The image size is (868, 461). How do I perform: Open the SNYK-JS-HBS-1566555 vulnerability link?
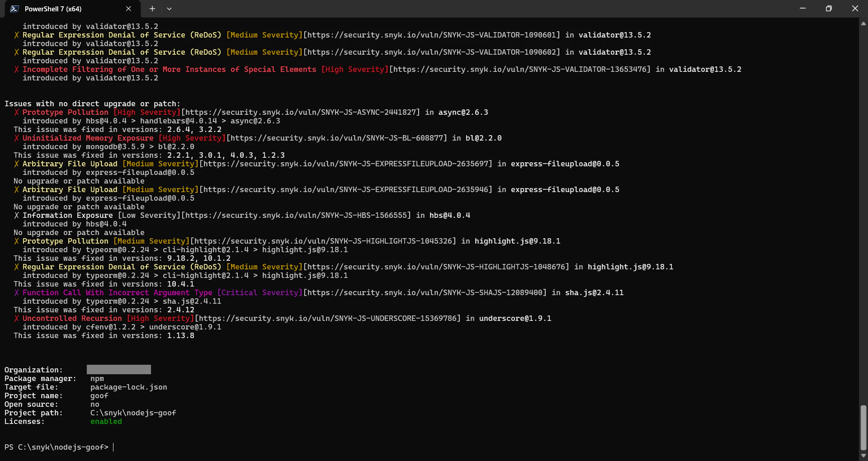[296, 216]
